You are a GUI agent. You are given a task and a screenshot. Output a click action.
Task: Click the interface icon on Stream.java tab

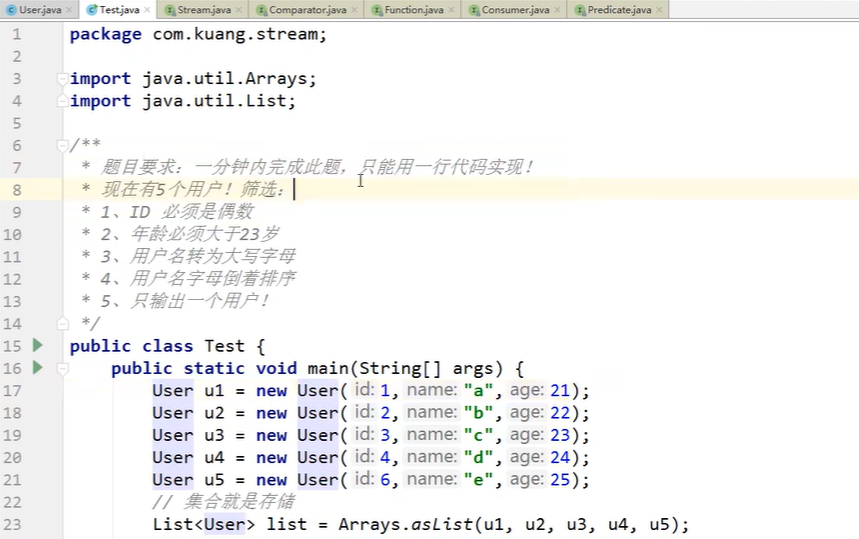tap(170, 10)
